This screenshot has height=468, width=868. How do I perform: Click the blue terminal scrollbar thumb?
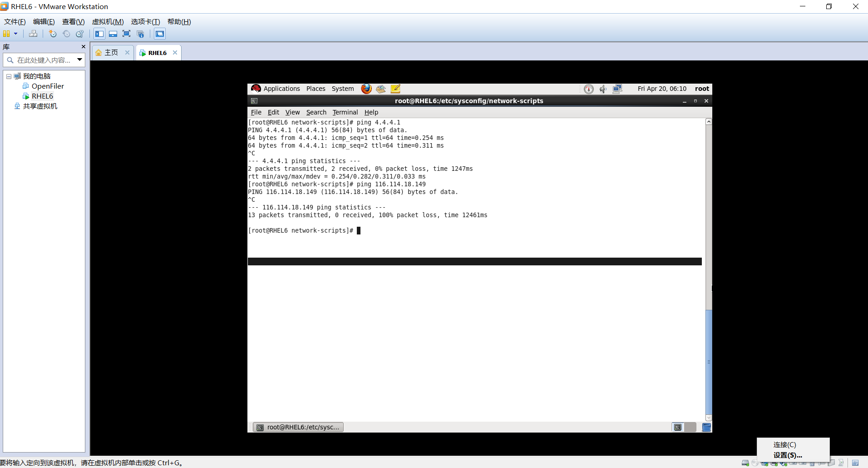(709, 362)
